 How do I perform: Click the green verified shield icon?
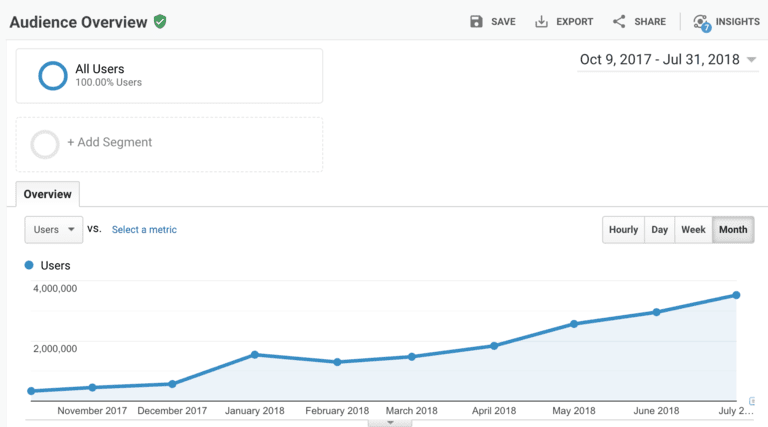coord(160,21)
